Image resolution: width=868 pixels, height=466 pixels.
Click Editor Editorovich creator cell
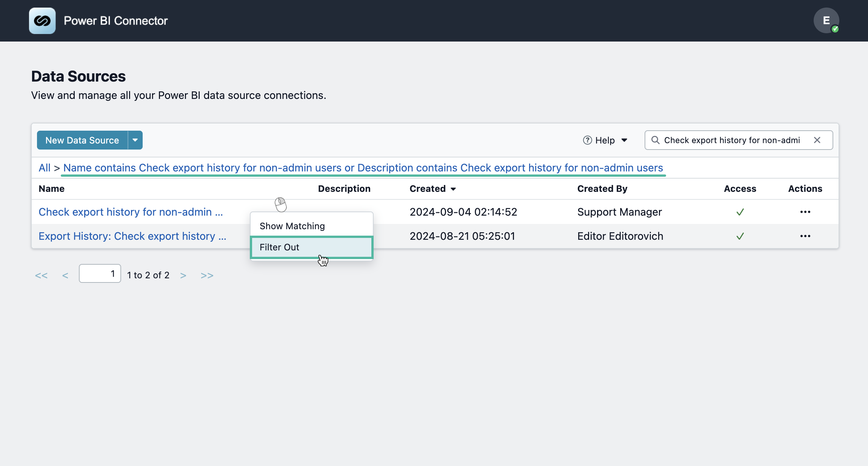[x=620, y=236]
